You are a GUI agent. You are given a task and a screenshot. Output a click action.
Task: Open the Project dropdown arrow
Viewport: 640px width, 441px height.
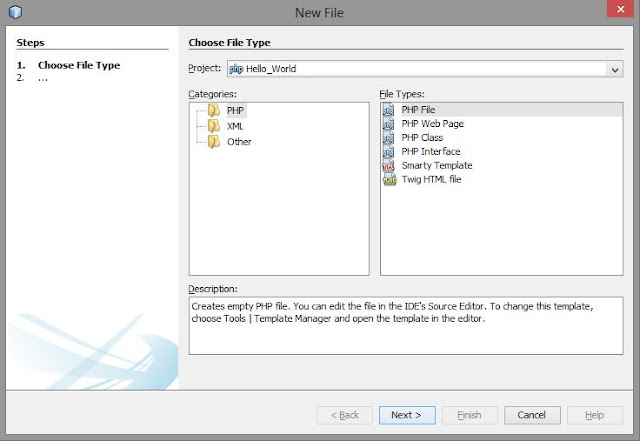615,69
